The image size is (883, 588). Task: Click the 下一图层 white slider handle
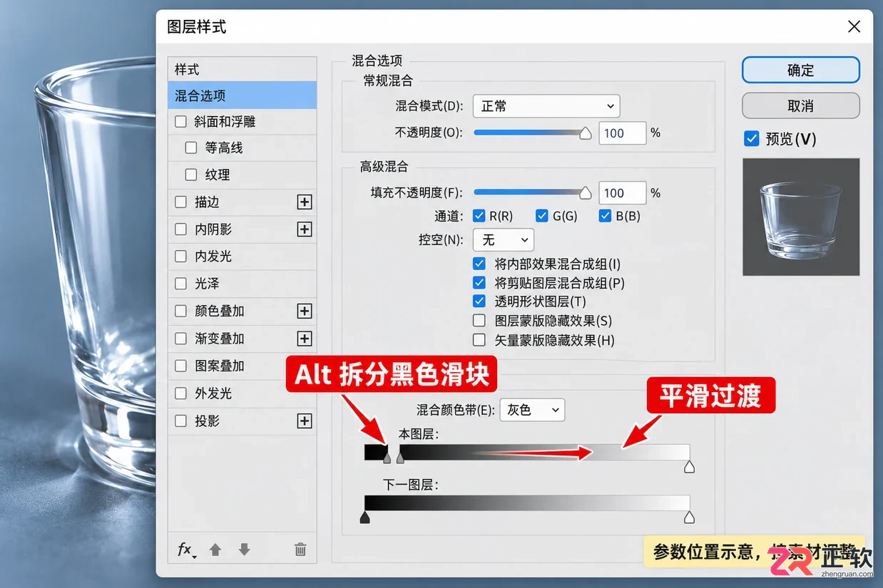coord(689,517)
